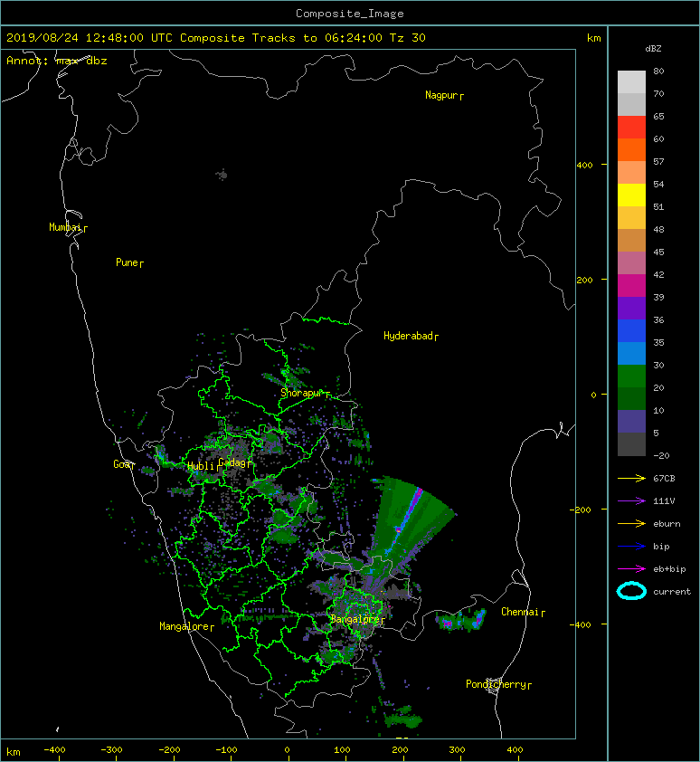Click the 65 dBZ red color swatch
Image resolution: width=700 pixels, height=762 pixels.
631,127
